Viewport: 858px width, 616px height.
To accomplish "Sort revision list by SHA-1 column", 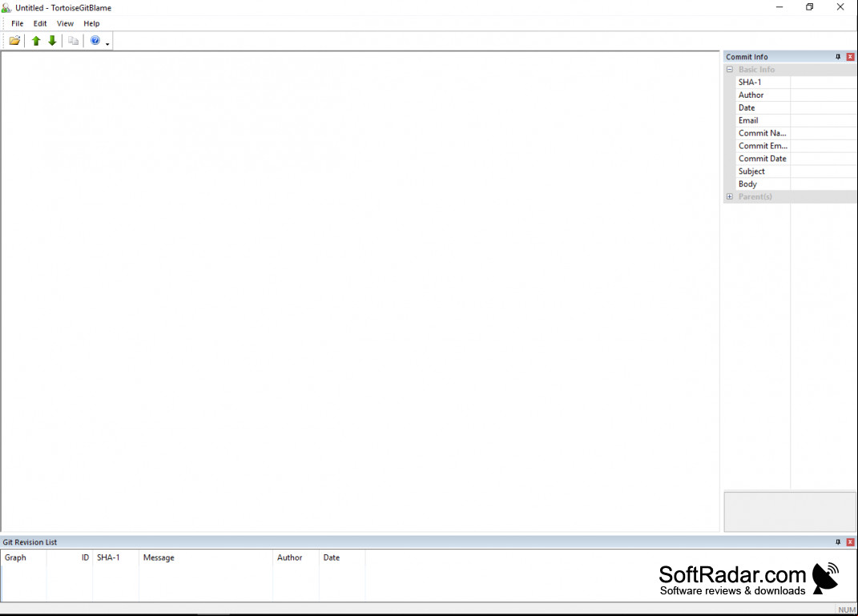I will [115, 558].
